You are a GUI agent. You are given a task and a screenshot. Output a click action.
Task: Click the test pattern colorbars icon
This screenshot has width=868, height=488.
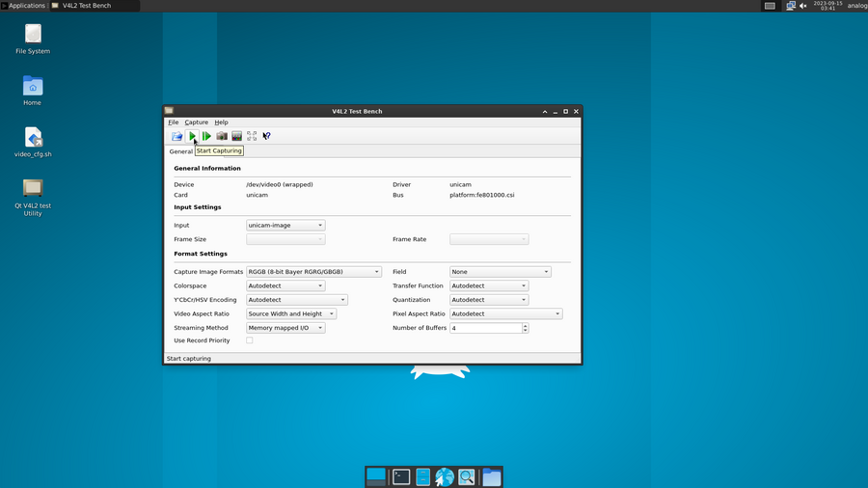[237, 136]
